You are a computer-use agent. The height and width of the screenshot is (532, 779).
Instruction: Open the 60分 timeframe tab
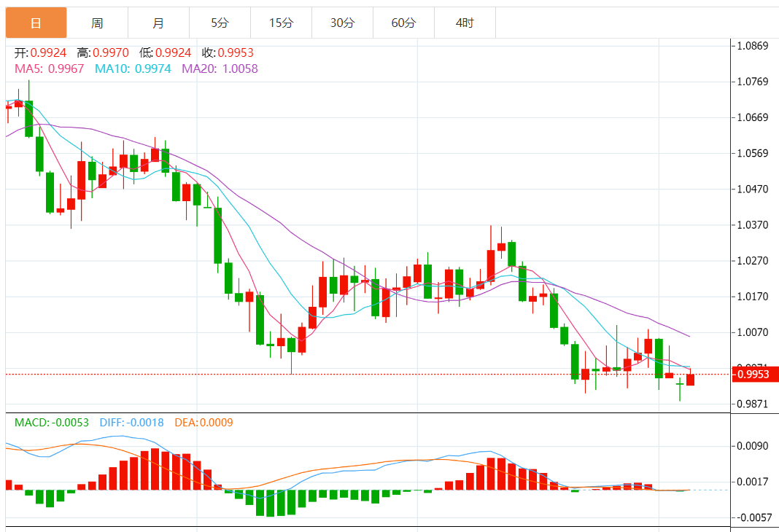coord(403,23)
